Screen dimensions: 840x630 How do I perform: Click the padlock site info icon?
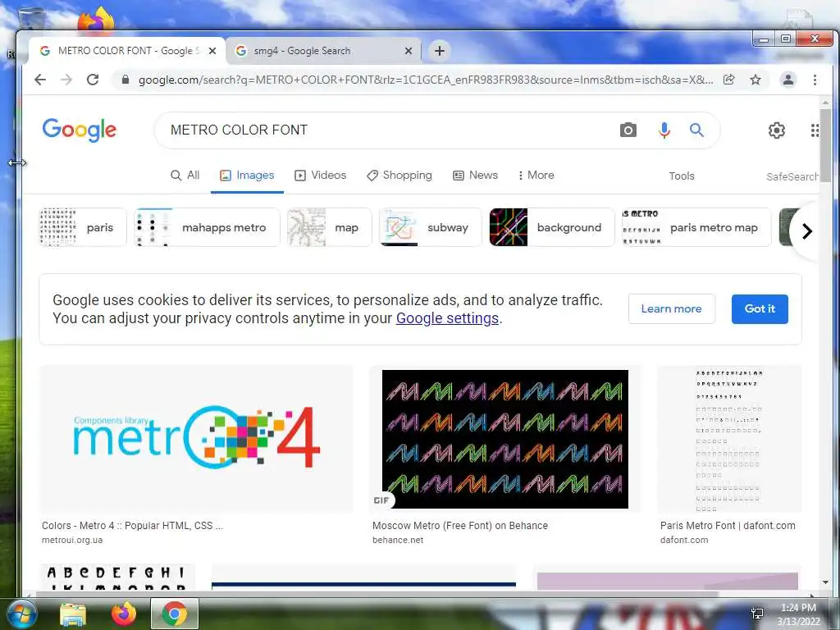(x=126, y=80)
